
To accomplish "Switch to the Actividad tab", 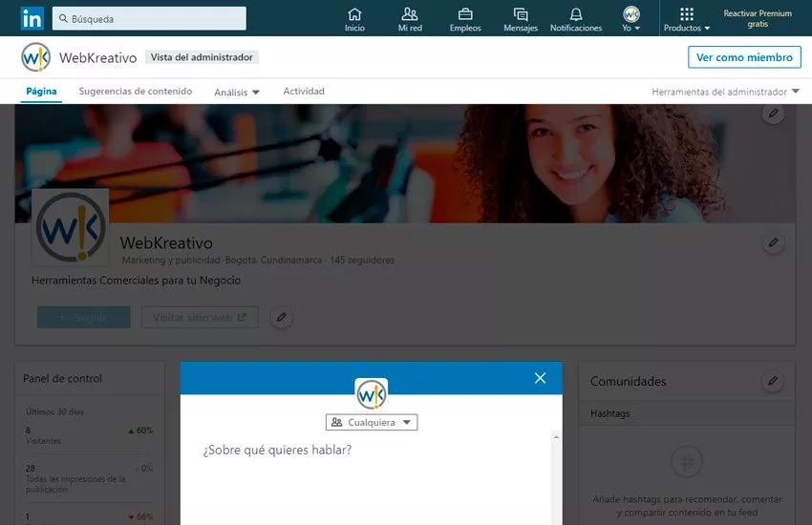I will (304, 91).
